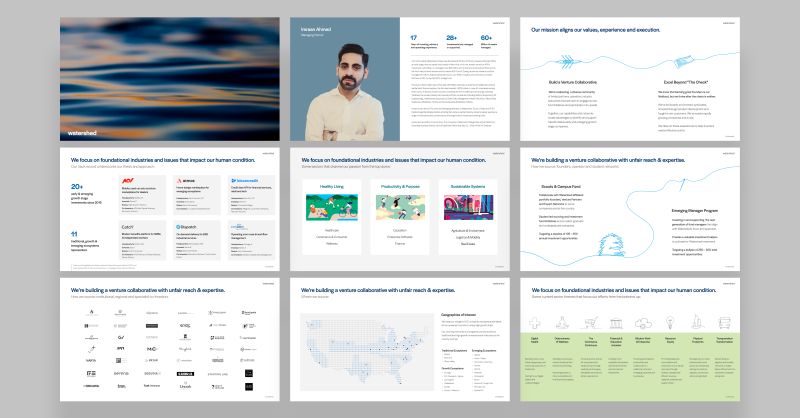Click the 'watershed' logo on the cover slide
800x418 pixels.
[x=82, y=133]
